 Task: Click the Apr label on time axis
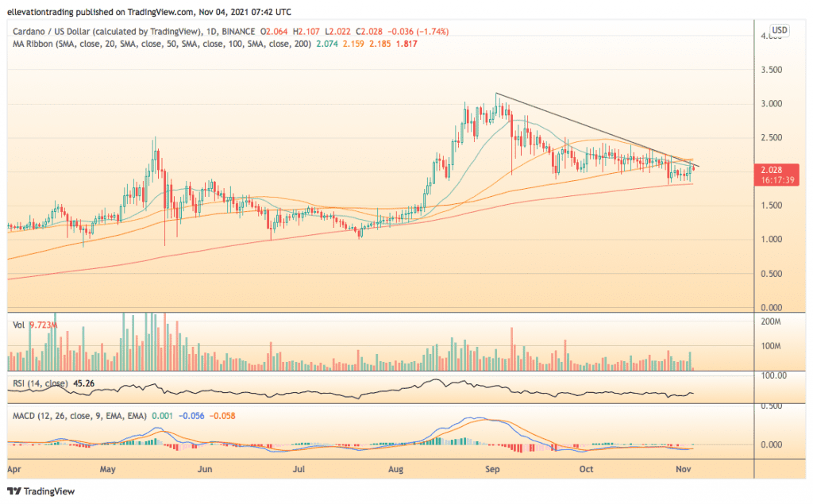14,469
